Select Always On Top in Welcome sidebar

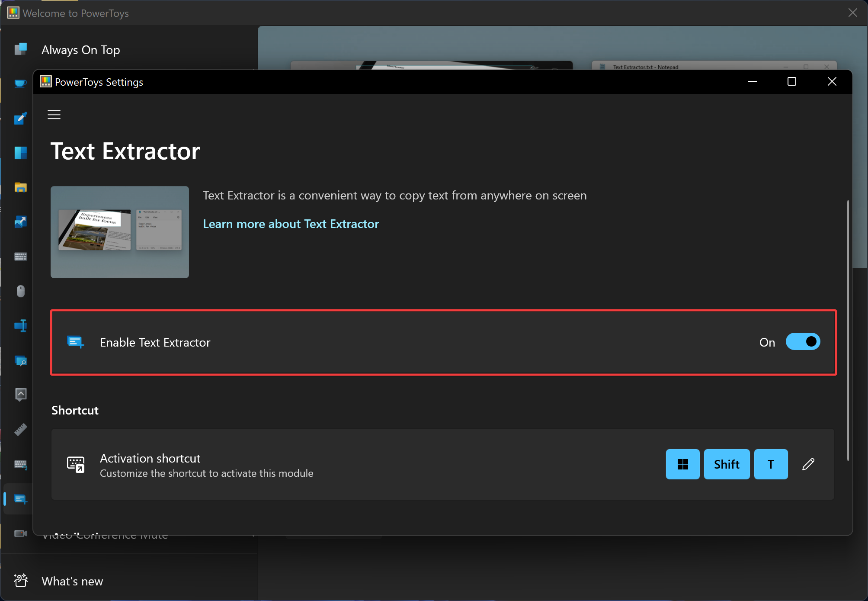click(80, 50)
